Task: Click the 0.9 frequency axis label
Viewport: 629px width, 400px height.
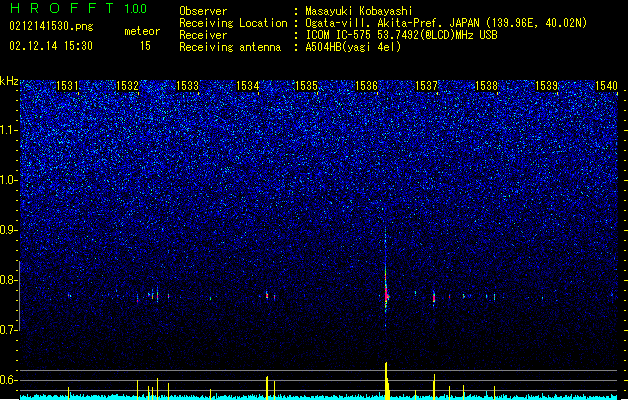Action: (9, 230)
